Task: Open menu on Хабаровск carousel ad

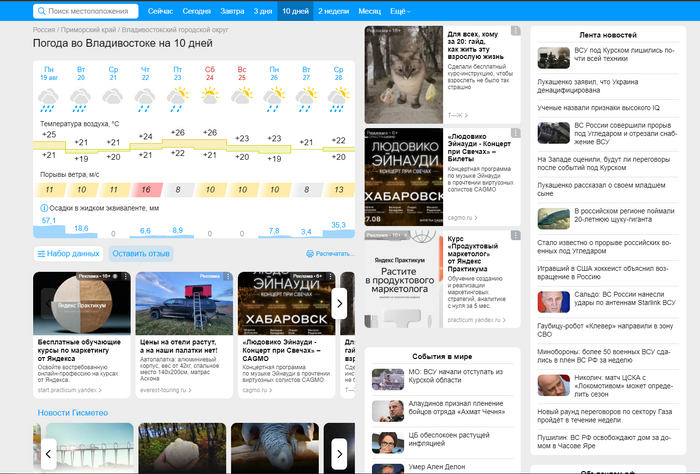Action: point(330,277)
